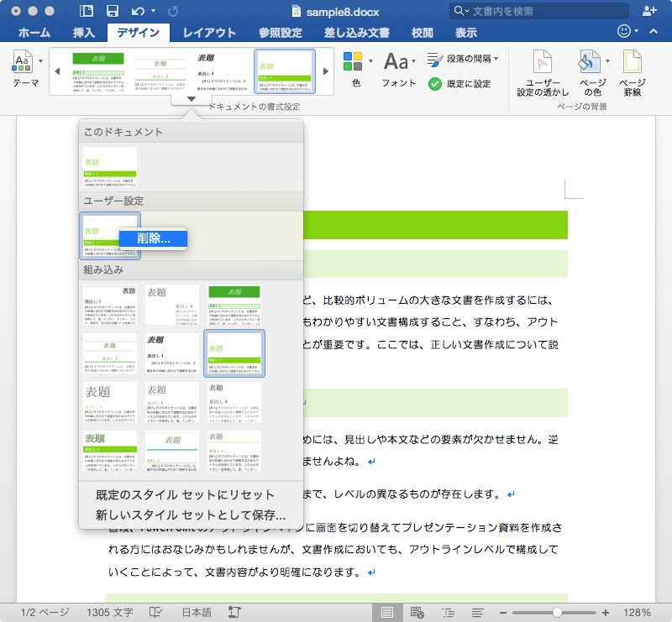Select the first ribbon gallery style thumbnail
This screenshot has width=672, height=622.
click(x=98, y=71)
